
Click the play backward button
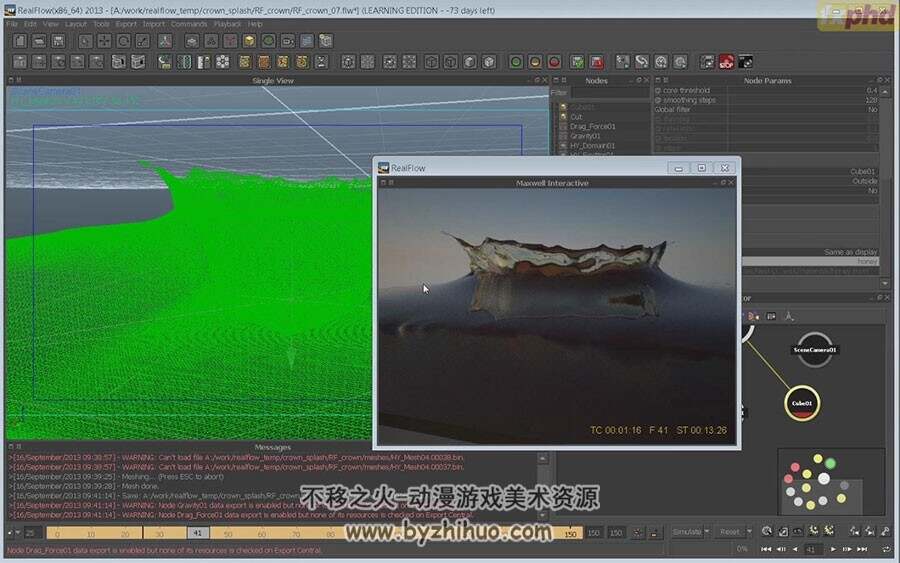coord(795,549)
